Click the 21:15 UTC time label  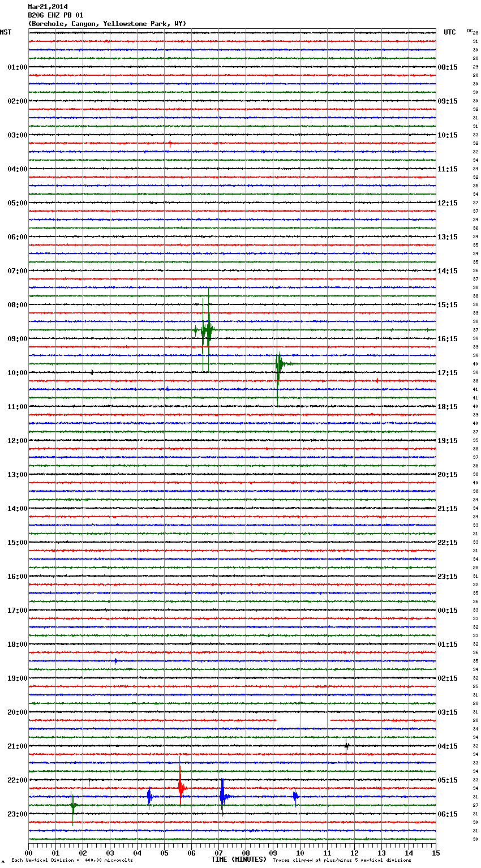(x=448, y=509)
